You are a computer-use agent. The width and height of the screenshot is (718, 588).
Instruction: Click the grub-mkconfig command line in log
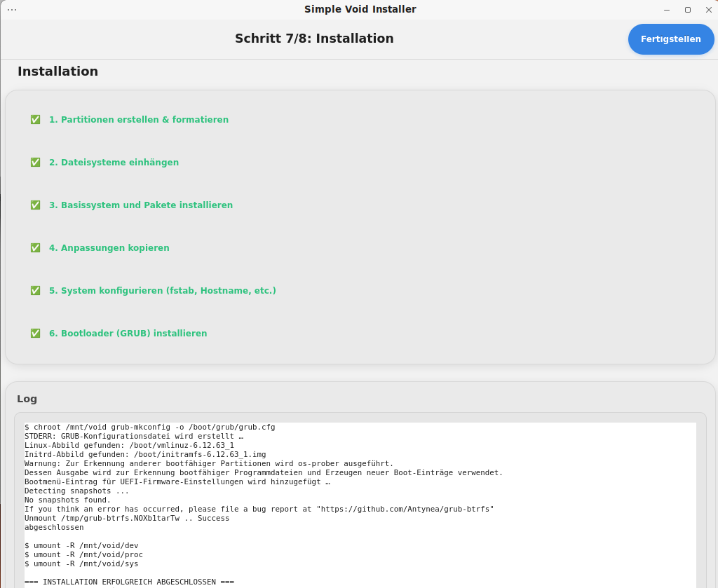(x=149, y=427)
